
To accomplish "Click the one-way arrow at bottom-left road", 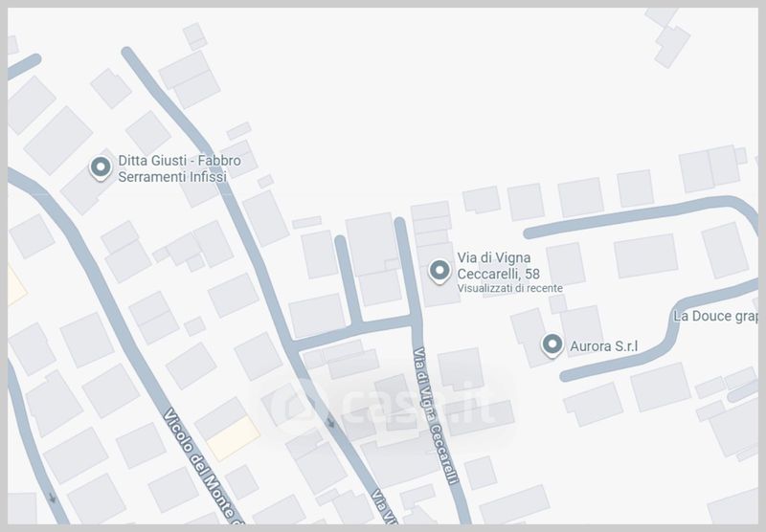I will coord(53,498).
